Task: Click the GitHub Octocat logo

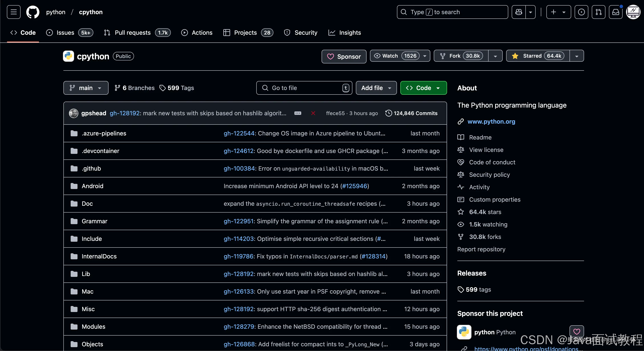Action: pos(33,12)
